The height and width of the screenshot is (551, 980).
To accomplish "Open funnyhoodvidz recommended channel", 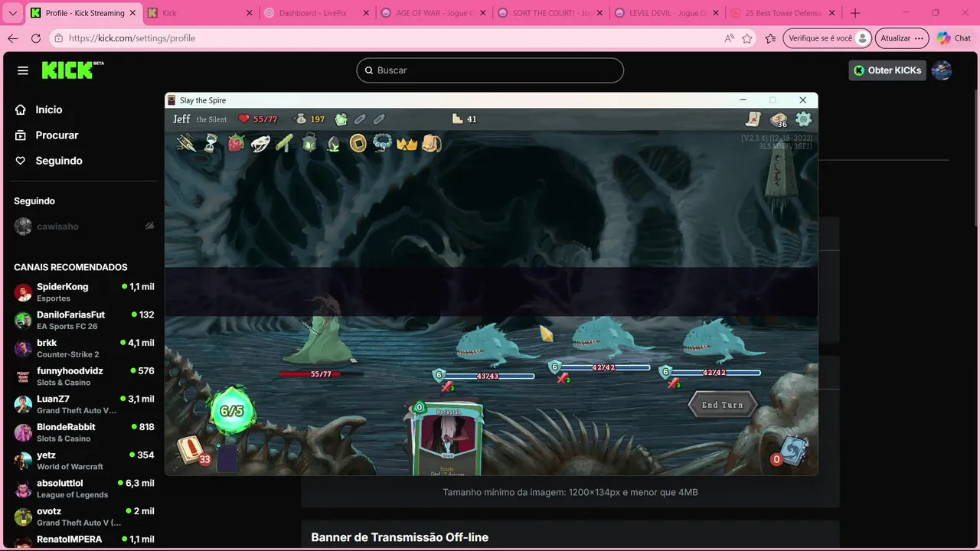I will [84, 377].
